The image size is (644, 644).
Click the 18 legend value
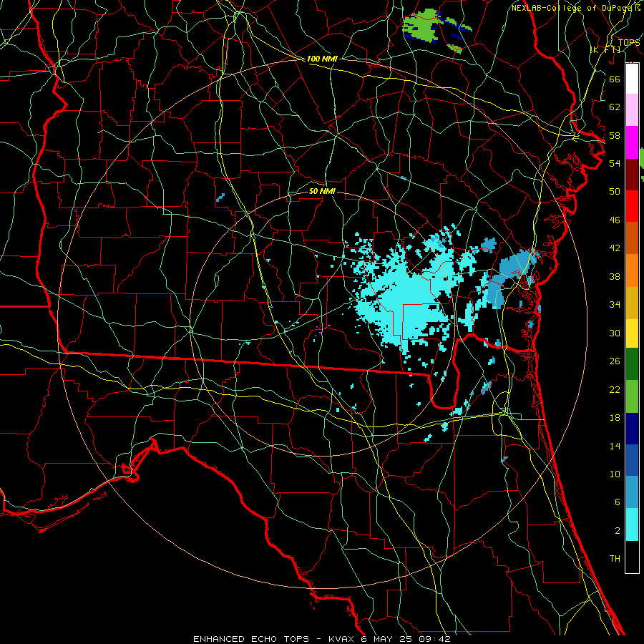pos(615,418)
